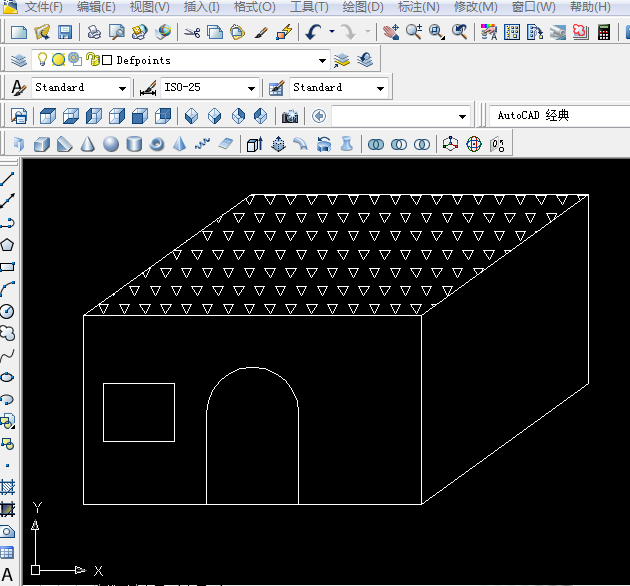This screenshot has height=586, width=630.
Task: Open the 帮助(H) menu
Action: pos(590,6)
